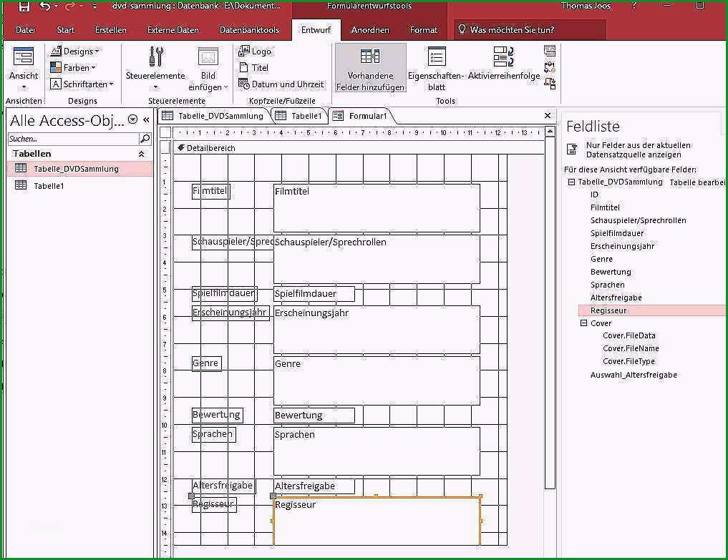Insert Datum und Uhrzeit

[281, 84]
